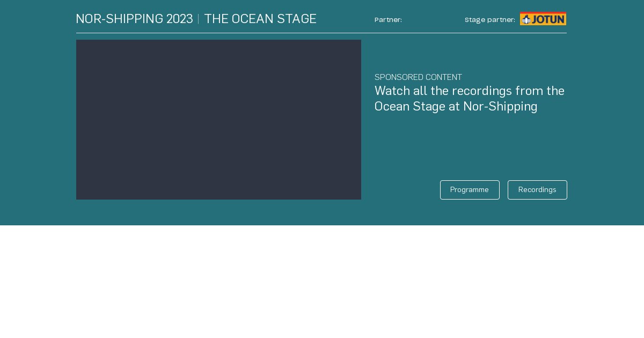Click center of the dark video frame
Image resolution: width=644 pixels, height=338 pixels.
(x=218, y=120)
